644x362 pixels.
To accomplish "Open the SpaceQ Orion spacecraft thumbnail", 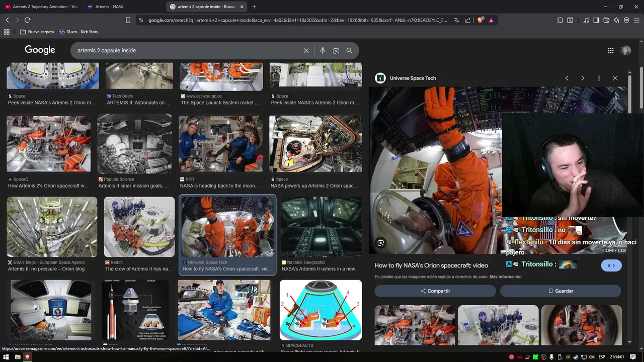I will [x=49, y=144].
